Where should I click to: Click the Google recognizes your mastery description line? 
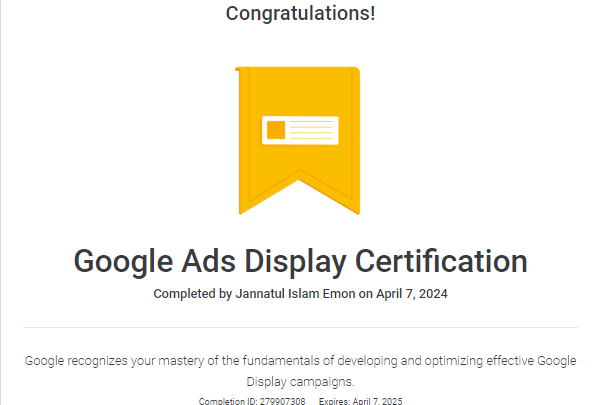(x=300, y=361)
